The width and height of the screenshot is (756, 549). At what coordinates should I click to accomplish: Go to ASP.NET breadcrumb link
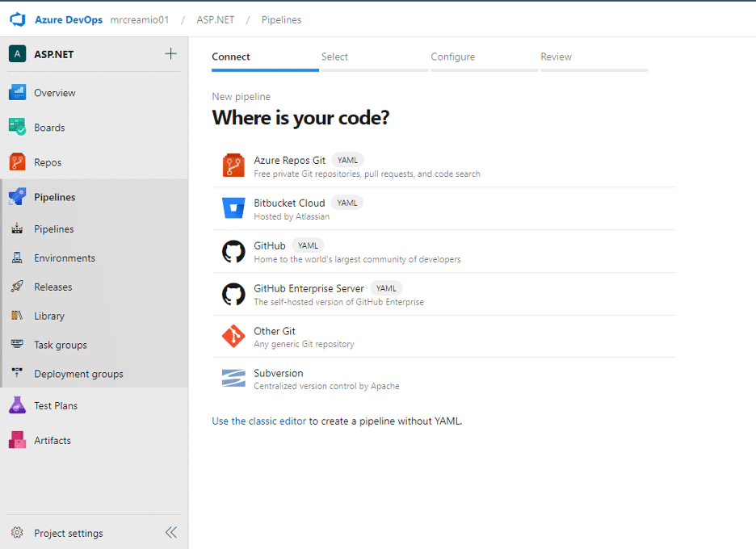pyautogui.click(x=215, y=19)
